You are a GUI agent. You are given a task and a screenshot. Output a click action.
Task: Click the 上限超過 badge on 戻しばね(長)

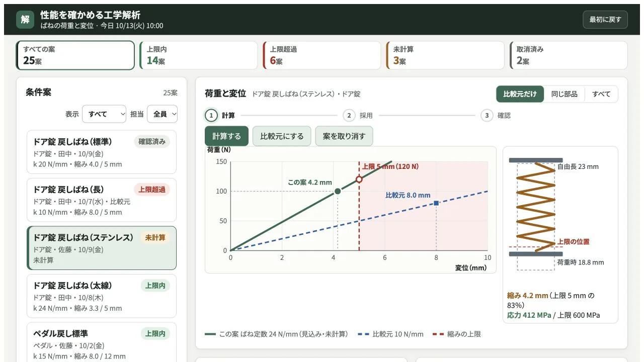152,190
